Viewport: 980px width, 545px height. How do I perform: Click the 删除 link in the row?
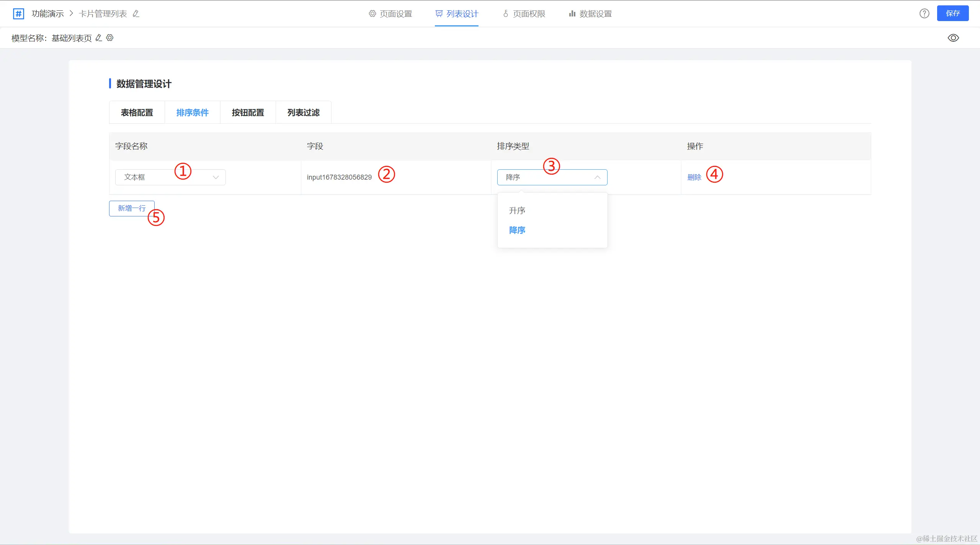point(694,177)
